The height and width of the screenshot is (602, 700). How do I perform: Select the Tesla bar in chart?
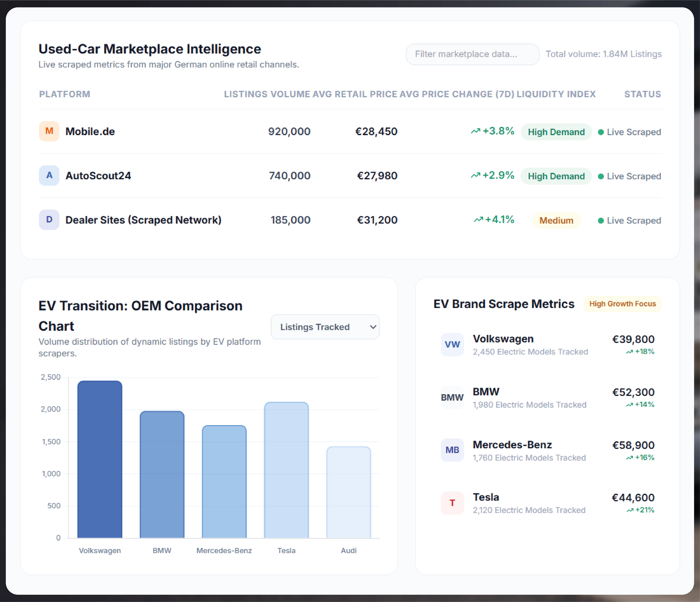pyautogui.click(x=286, y=470)
